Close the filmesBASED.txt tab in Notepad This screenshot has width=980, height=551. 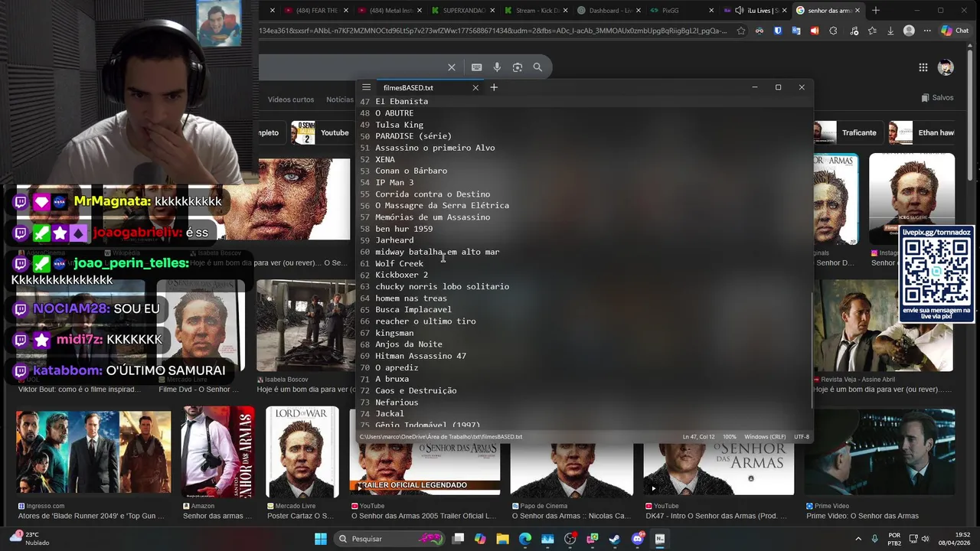coord(475,87)
